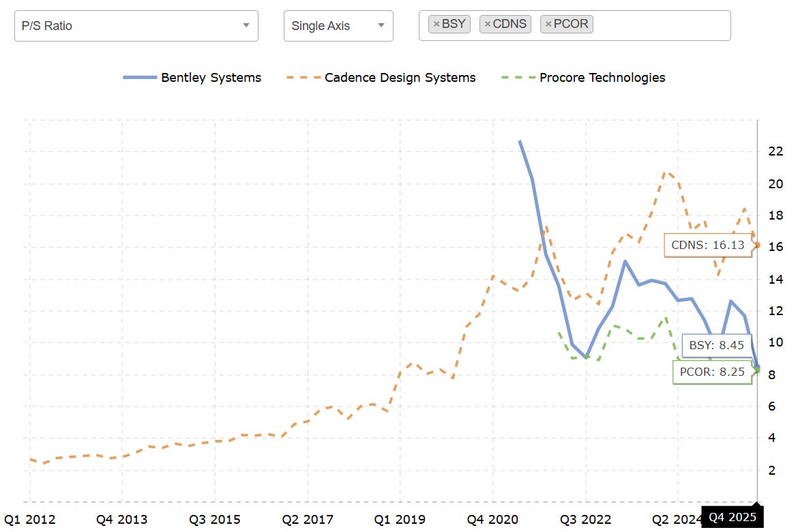Select the PCOR tag text
This screenshot has height=532, width=798.
click(x=571, y=24)
